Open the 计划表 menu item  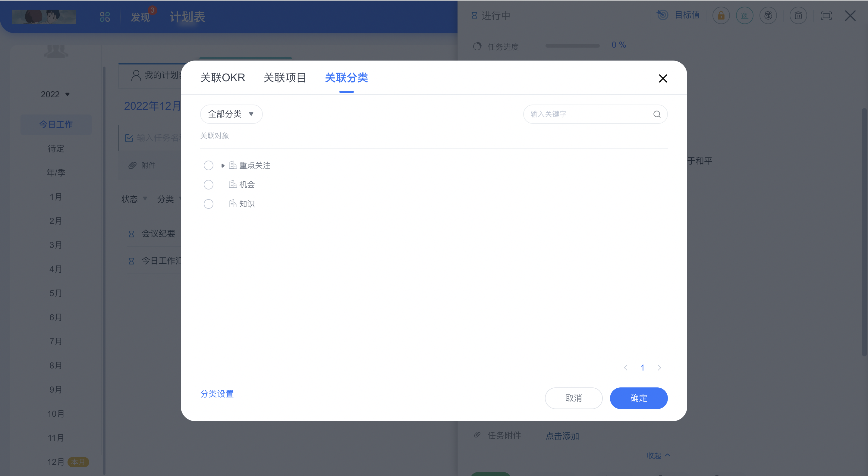point(187,17)
